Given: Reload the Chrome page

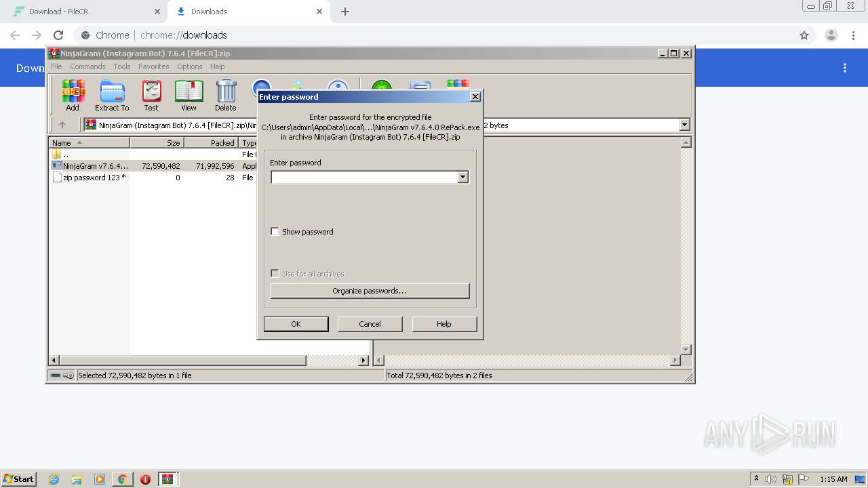Looking at the screenshot, I should point(58,35).
